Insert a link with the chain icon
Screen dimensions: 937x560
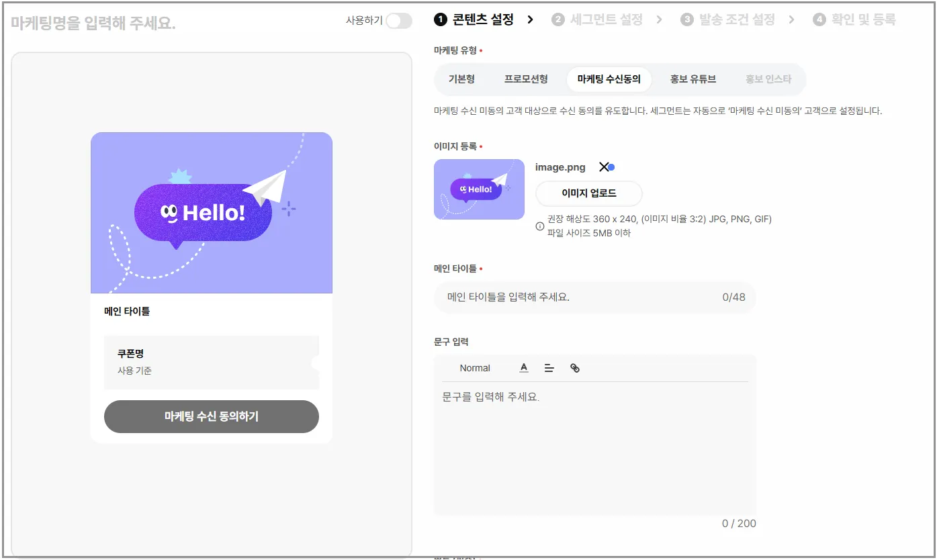click(x=574, y=368)
